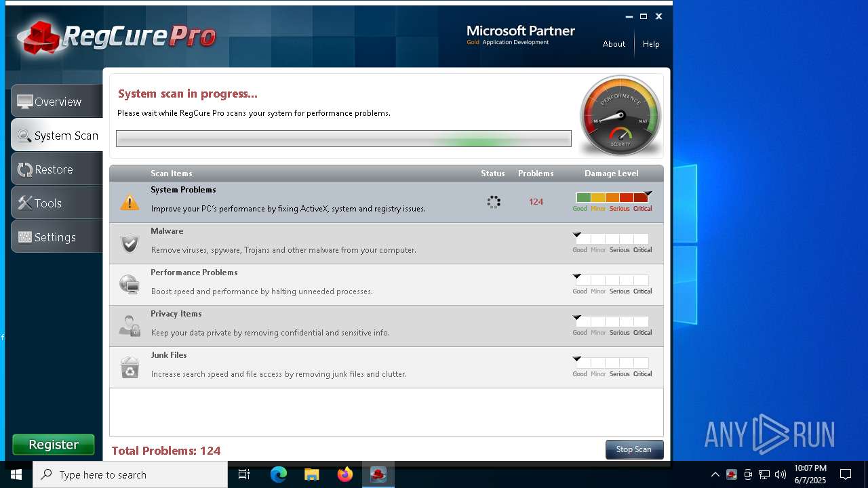Open the notification center icon
Viewport: 868px width, 488px height.
pos(846,474)
